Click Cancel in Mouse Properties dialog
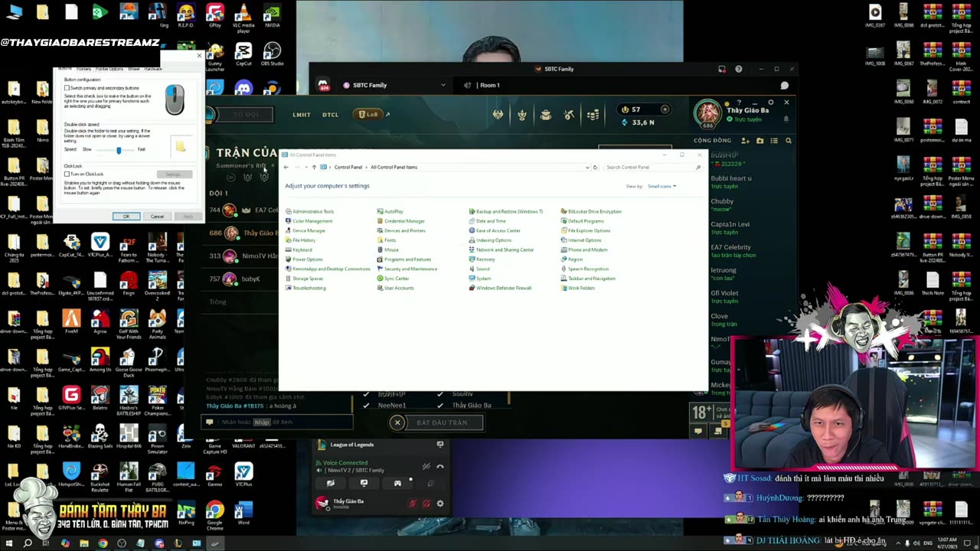 click(x=157, y=217)
